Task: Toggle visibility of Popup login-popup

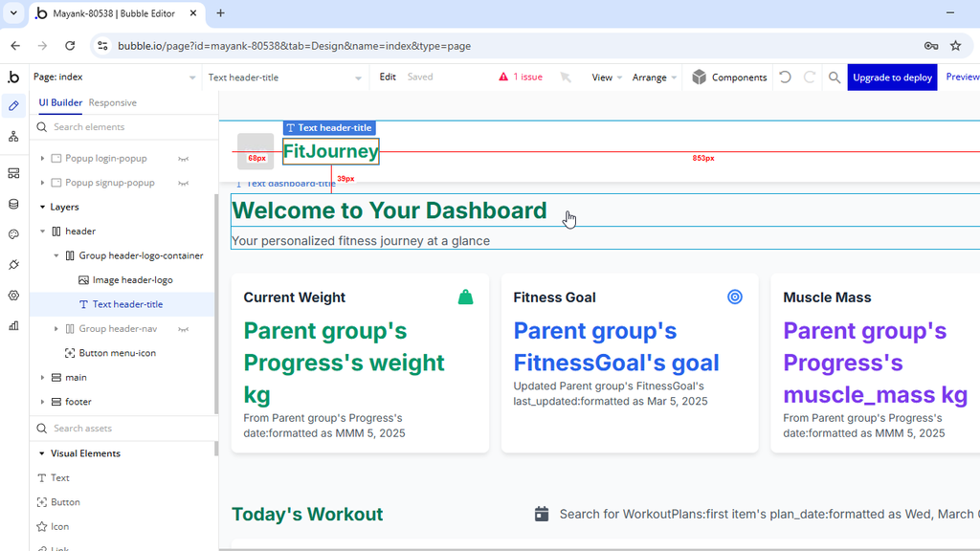Action: pyautogui.click(x=183, y=159)
